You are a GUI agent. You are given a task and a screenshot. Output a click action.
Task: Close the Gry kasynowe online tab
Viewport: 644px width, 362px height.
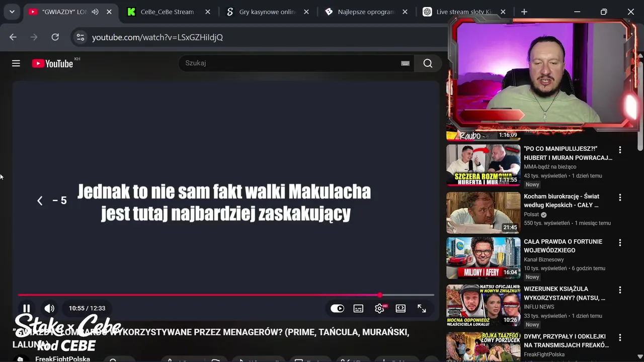pos(306,12)
